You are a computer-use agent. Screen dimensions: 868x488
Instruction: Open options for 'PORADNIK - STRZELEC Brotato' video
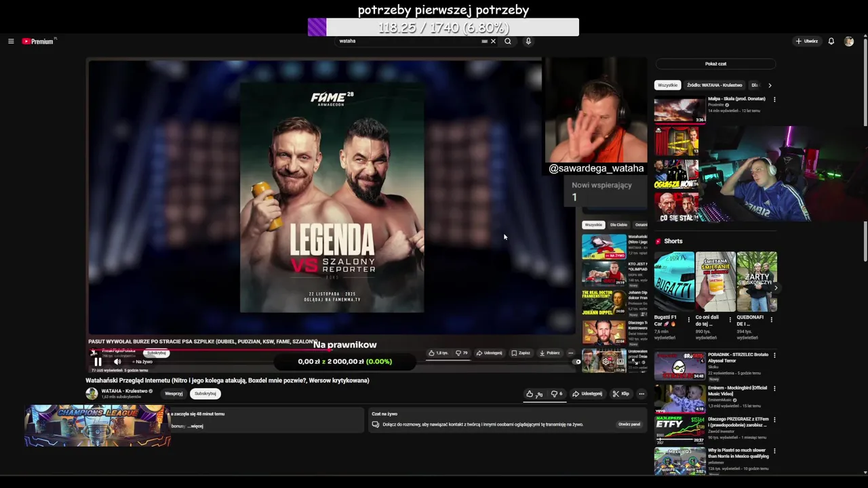click(x=774, y=355)
